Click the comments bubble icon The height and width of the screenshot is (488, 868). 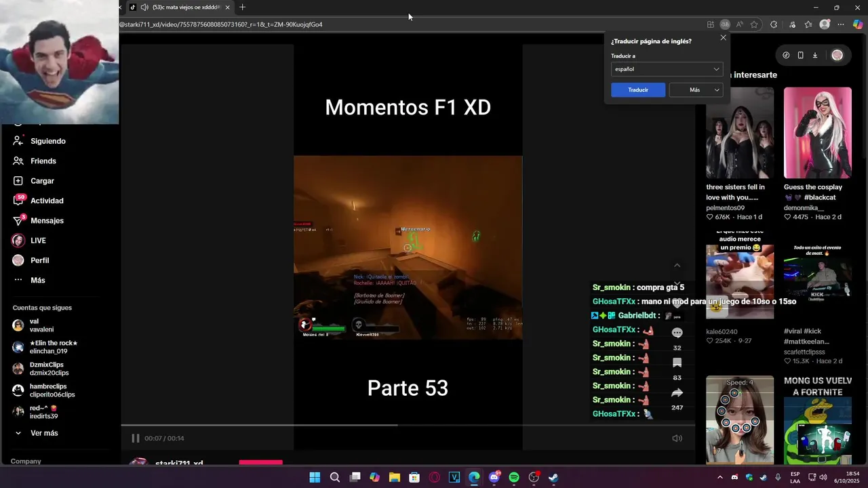[x=677, y=333]
